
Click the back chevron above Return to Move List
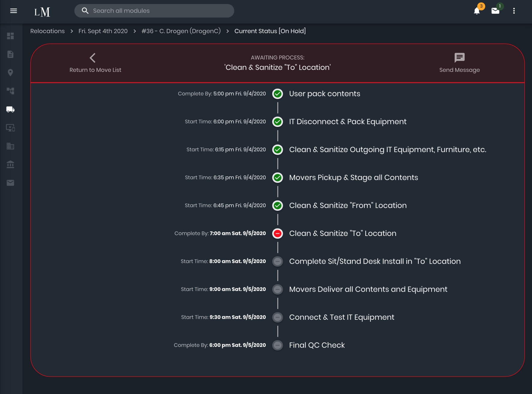click(x=93, y=58)
